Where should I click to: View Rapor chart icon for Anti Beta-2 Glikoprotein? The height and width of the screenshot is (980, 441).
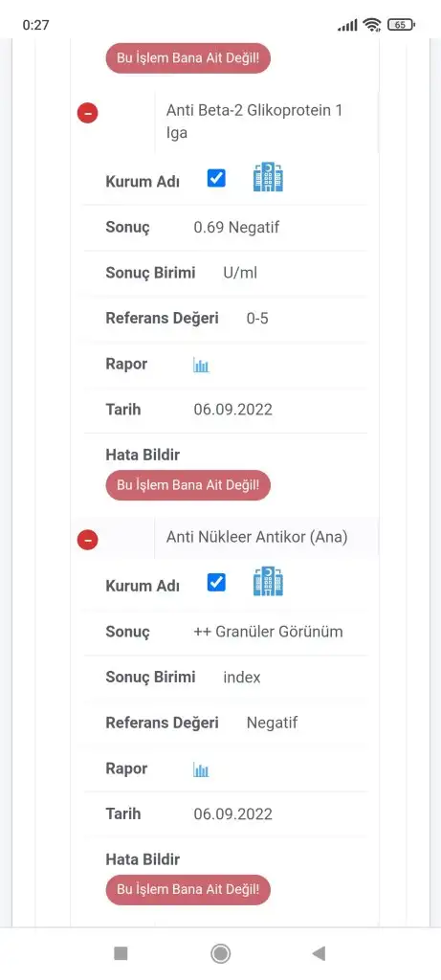click(201, 366)
